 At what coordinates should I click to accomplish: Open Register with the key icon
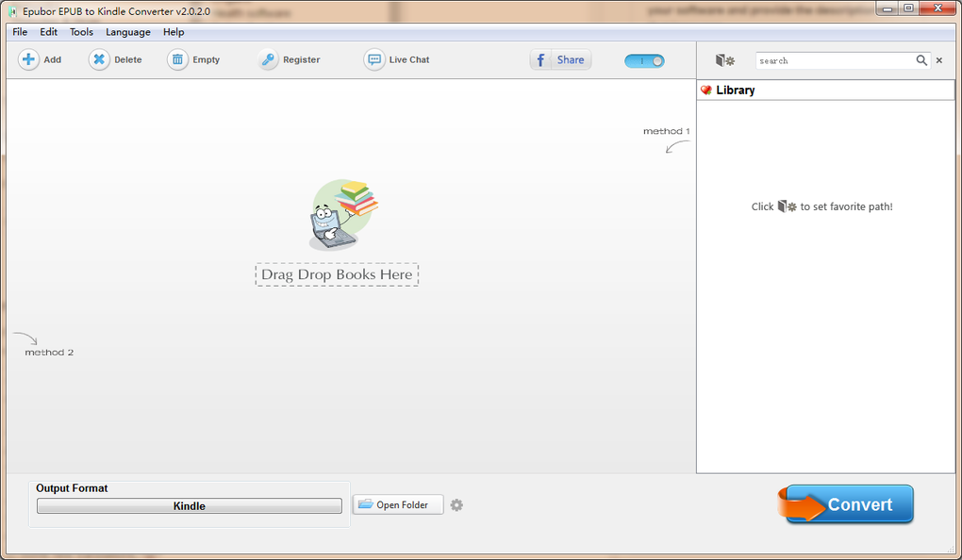(268, 59)
